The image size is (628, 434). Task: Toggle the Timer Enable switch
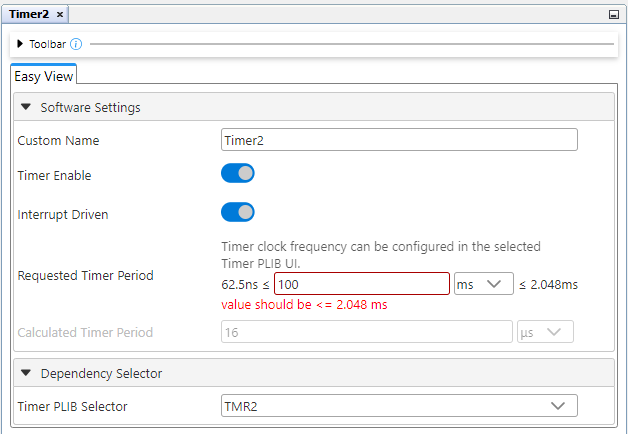238,174
